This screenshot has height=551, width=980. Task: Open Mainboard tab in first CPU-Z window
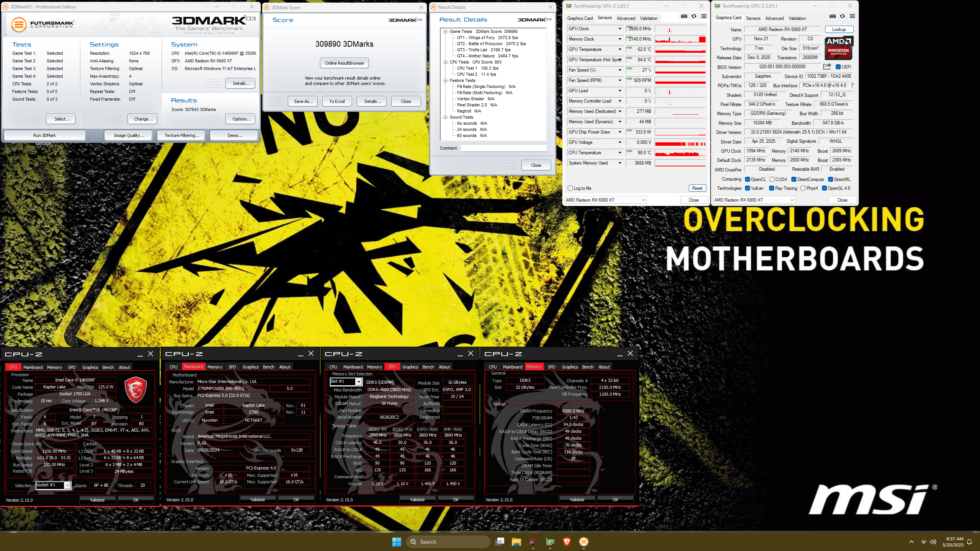33,367
